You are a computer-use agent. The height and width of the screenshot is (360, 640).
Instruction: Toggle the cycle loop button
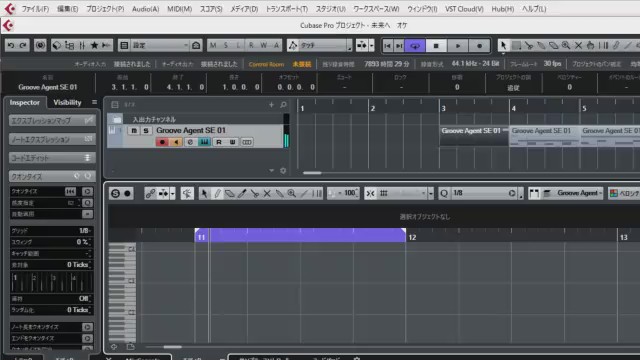tap(415, 46)
